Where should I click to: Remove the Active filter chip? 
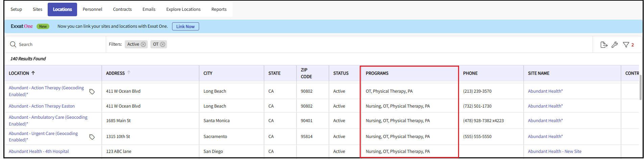coord(143,44)
